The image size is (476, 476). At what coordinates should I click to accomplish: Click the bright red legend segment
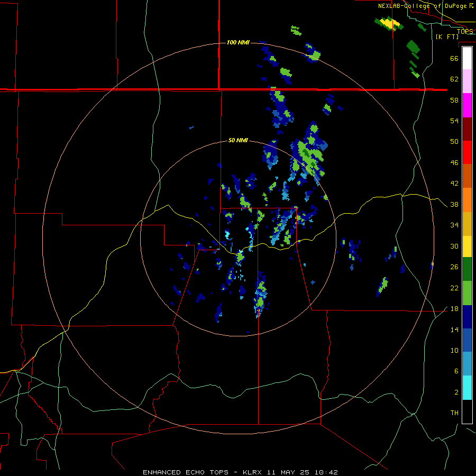pyautogui.click(x=467, y=152)
